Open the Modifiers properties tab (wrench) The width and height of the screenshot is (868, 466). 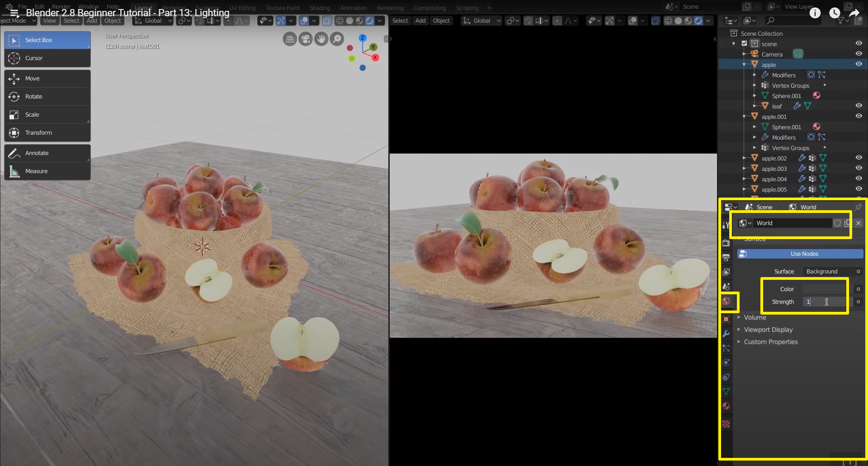[x=726, y=334]
